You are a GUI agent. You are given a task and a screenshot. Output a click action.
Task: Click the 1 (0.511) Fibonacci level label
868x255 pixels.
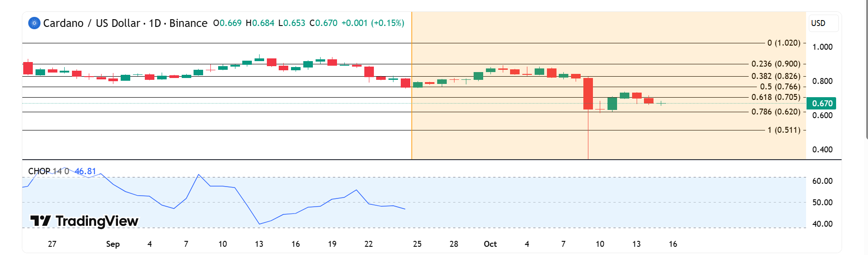point(783,130)
